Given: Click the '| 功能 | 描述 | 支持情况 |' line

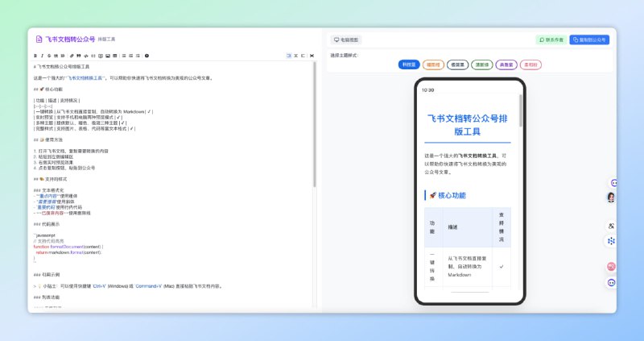Looking at the screenshot, I should pos(56,101).
